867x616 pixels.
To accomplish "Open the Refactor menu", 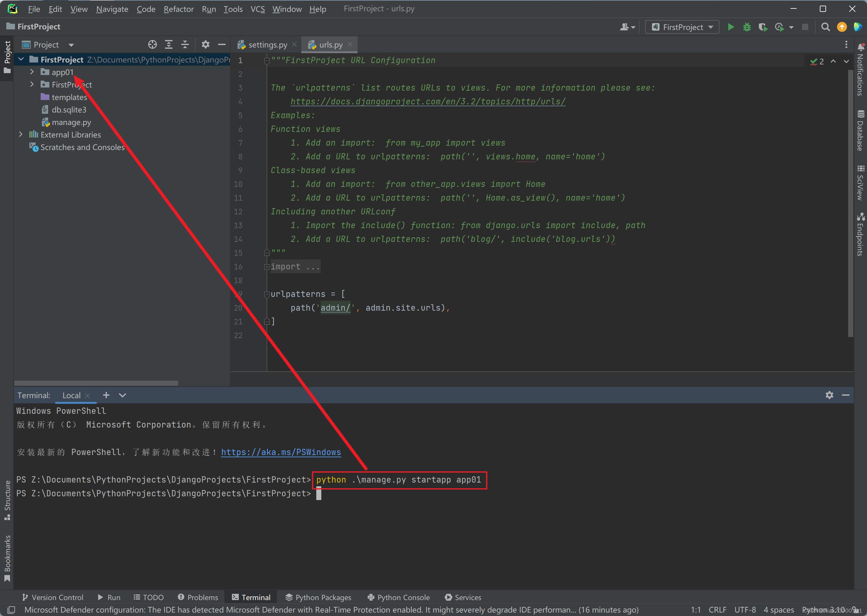I will point(179,9).
